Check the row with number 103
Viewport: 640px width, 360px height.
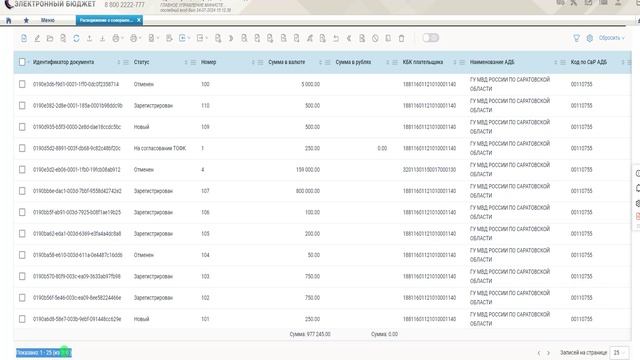click(x=22, y=276)
